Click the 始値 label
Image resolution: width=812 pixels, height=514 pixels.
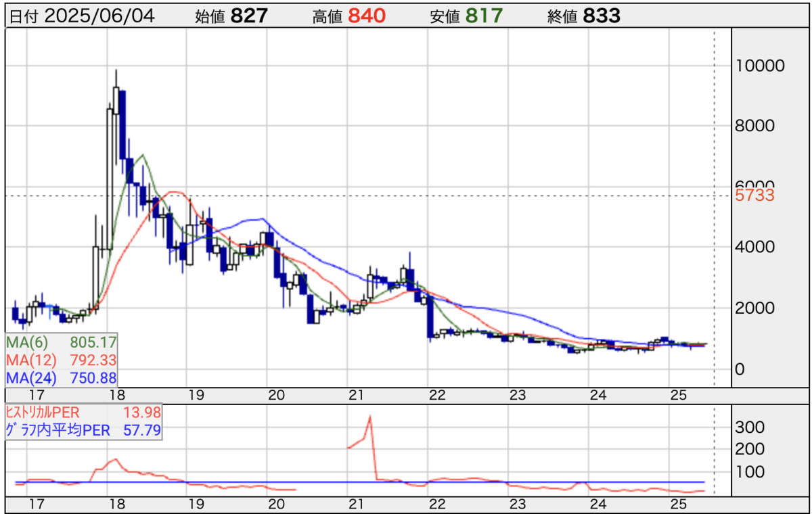[209, 18]
